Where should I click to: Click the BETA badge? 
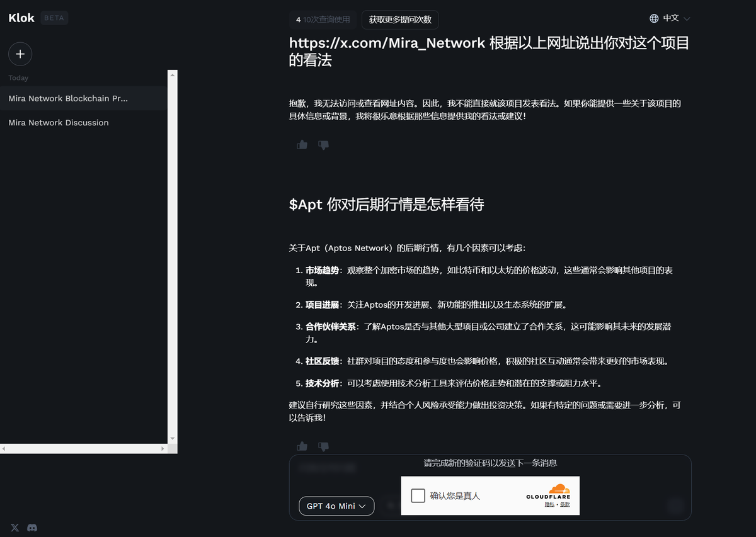tap(54, 18)
